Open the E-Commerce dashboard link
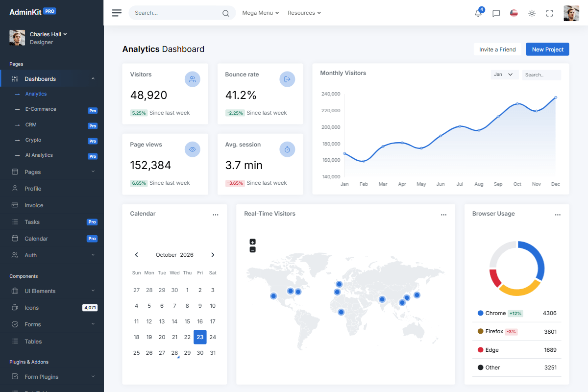Screen dimensions: 588x392 click(41, 109)
